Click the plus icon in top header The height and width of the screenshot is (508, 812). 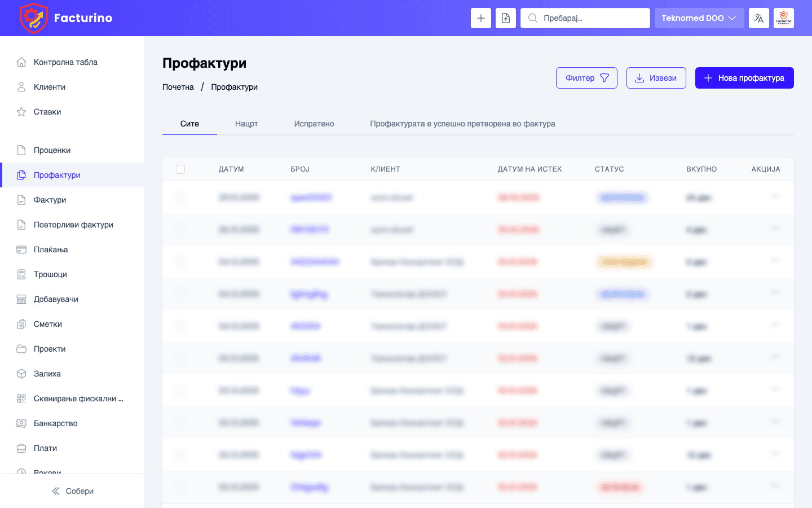(x=480, y=18)
